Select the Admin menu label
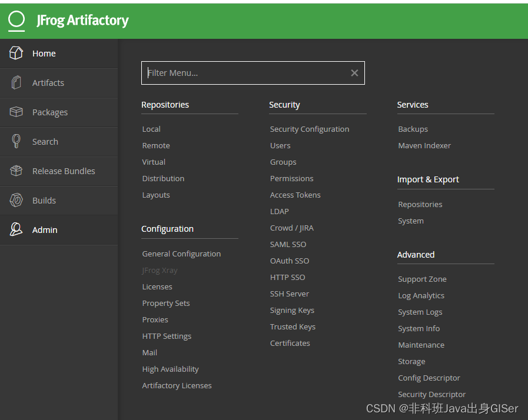The height and width of the screenshot is (420, 528). coord(45,230)
